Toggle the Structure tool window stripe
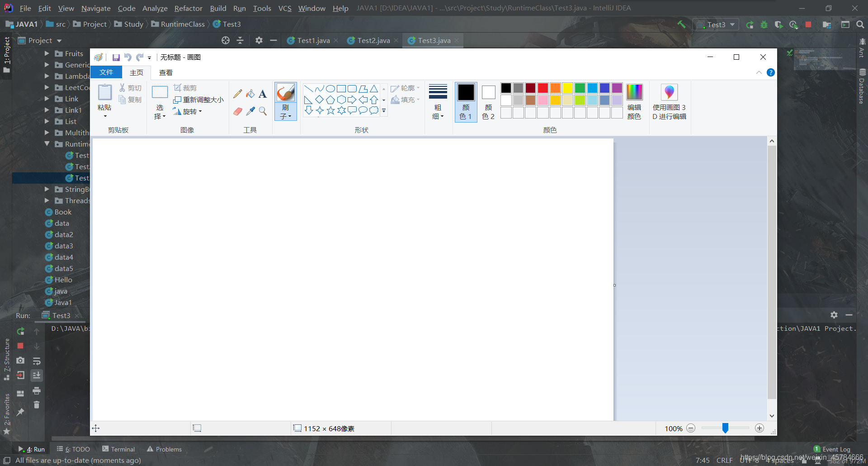This screenshot has height=466, width=868. tap(6, 359)
